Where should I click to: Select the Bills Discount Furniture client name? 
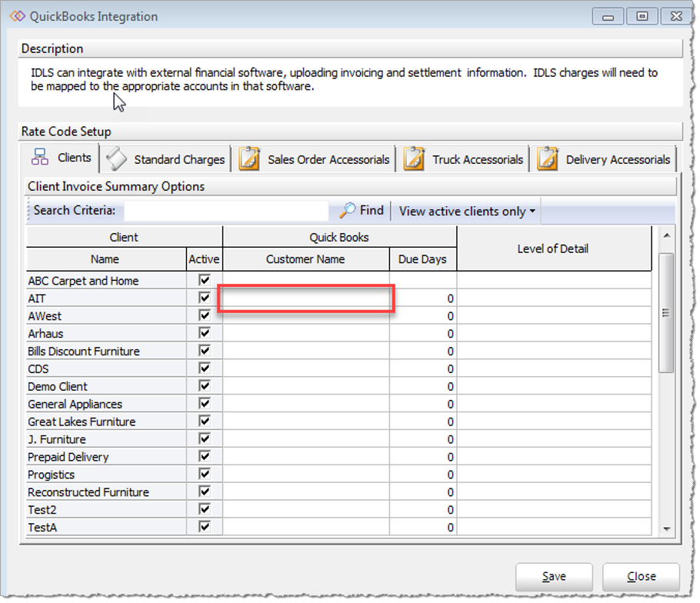click(84, 351)
